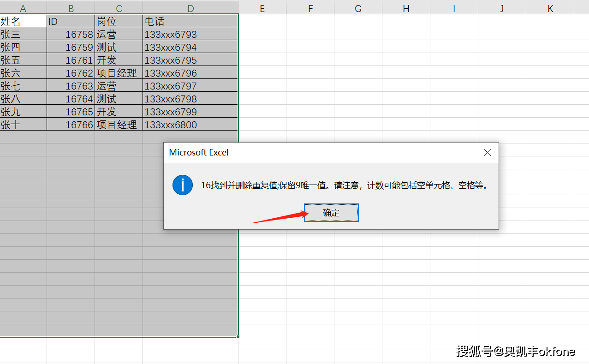This screenshot has height=364, width=589.
Task: Click phone cell 133xxx6795
Action: (x=190, y=60)
